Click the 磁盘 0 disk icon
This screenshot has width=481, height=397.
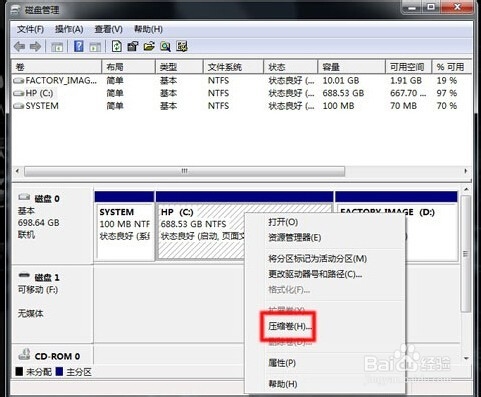(24, 197)
